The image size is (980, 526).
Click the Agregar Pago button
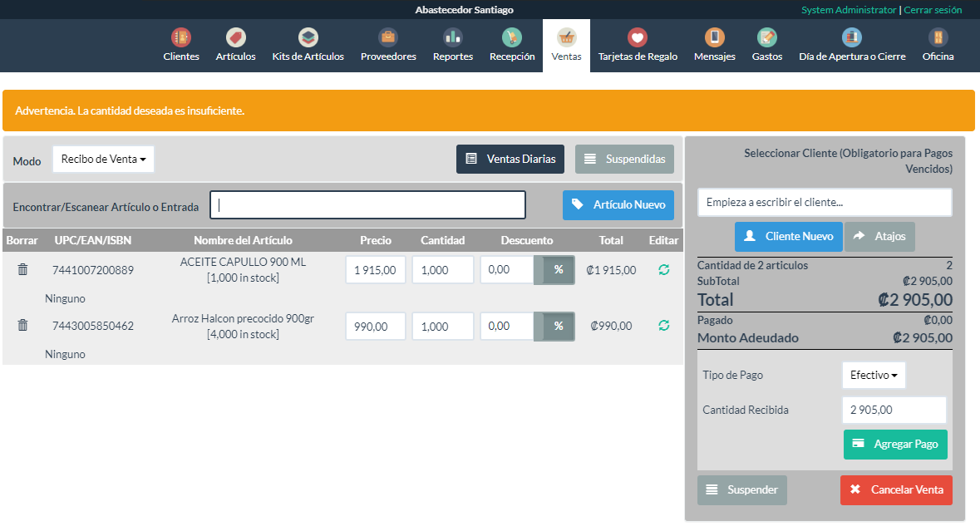coord(894,445)
